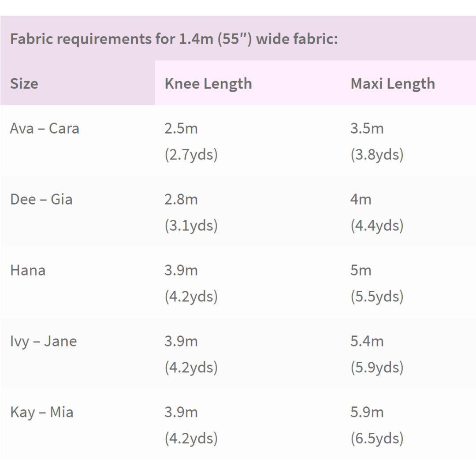Viewport: 476px width, 476px height.
Task: Click the (5.5yds) maxi length value
Action: tap(377, 296)
